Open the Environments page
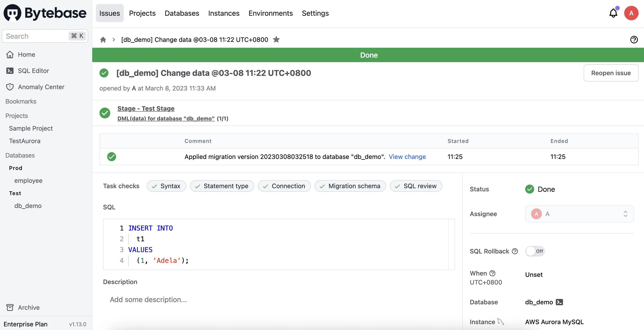 click(270, 13)
